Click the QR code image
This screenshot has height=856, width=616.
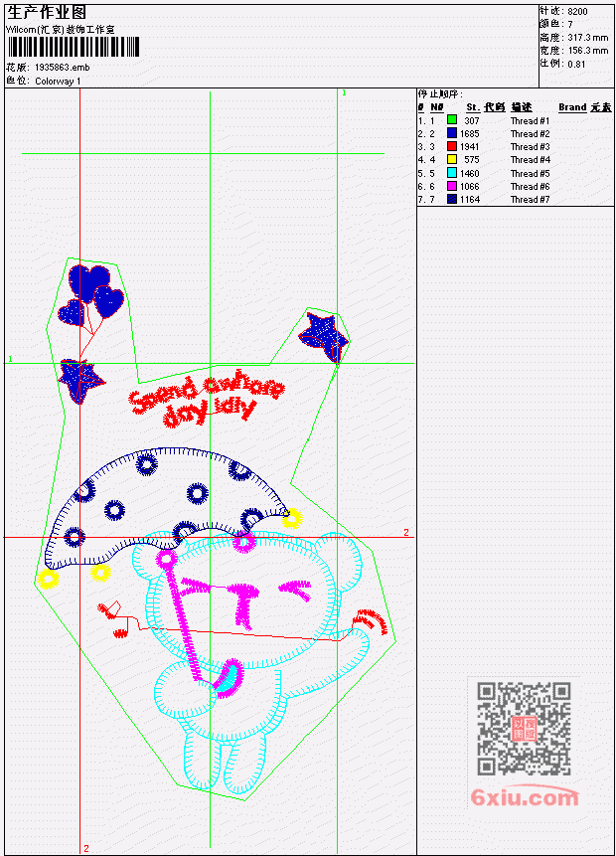tap(524, 729)
